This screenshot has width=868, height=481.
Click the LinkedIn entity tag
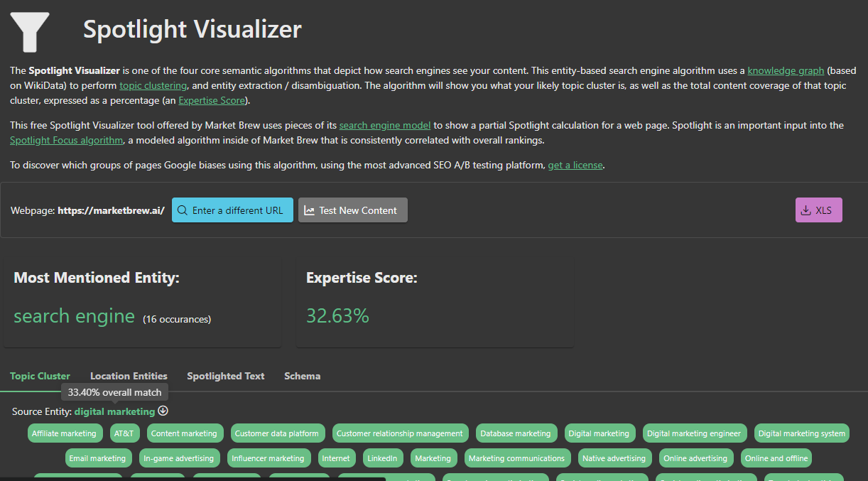pos(382,458)
